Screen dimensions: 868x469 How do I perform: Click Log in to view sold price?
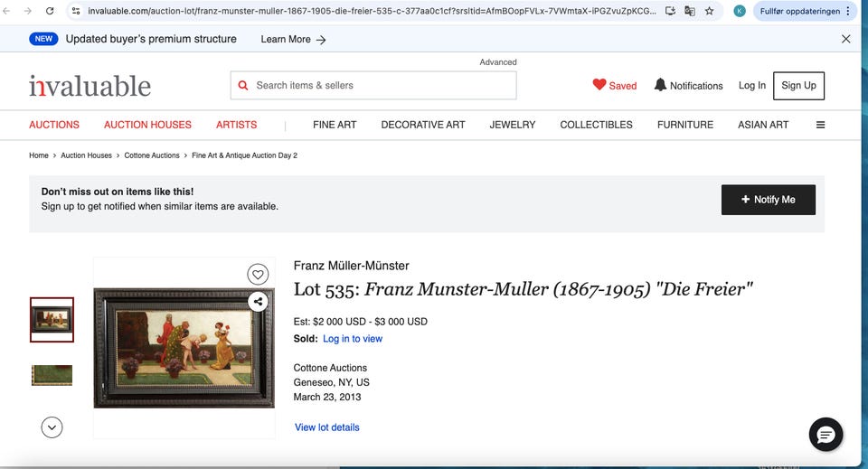point(353,339)
